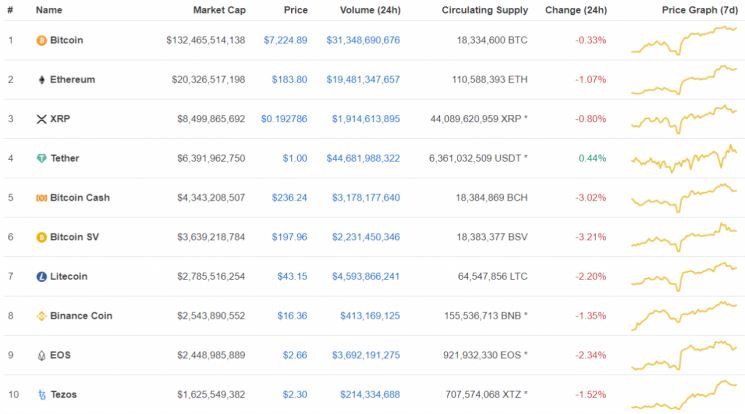
Task: Sort by Market Cap column header
Action: (219, 10)
